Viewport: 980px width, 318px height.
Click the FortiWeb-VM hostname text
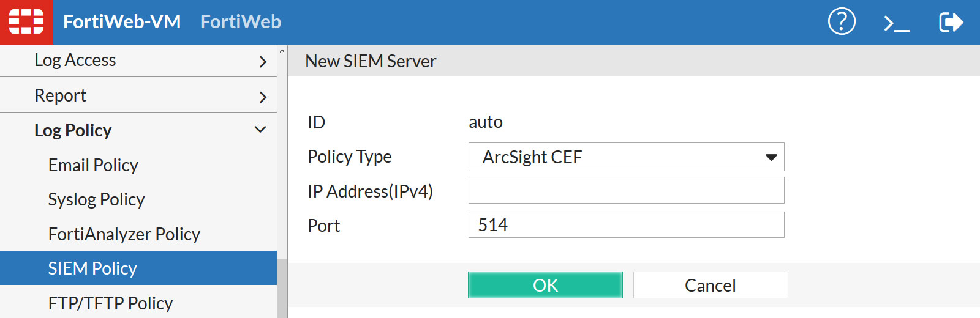click(x=122, y=22)
